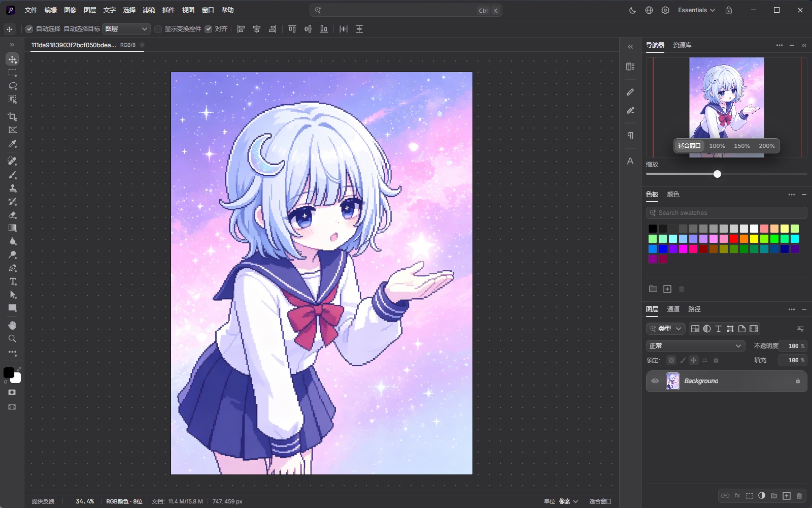The width and height of the screenshot is (812, 508).
Task: Click the new swatch group folder icon
Action: [x=653, y=289]
